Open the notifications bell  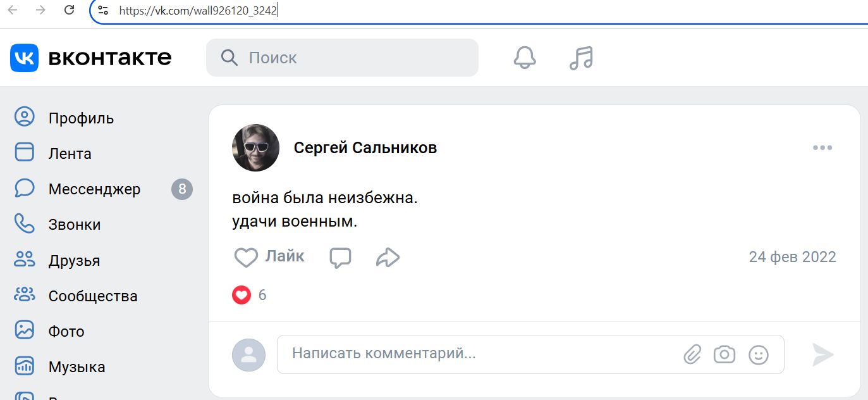(524, 58)
